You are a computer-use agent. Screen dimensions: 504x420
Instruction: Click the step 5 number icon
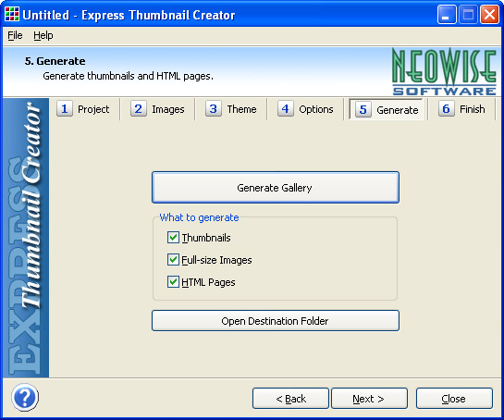point(363,110)
